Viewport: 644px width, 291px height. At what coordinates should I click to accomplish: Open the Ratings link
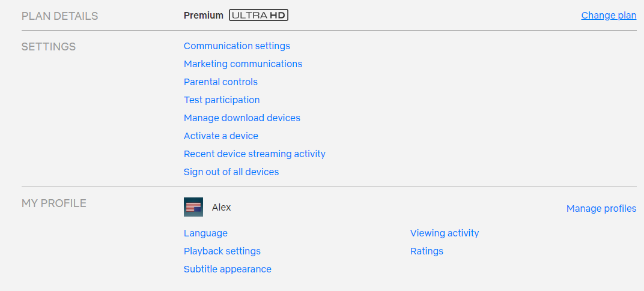coord(427,251)
